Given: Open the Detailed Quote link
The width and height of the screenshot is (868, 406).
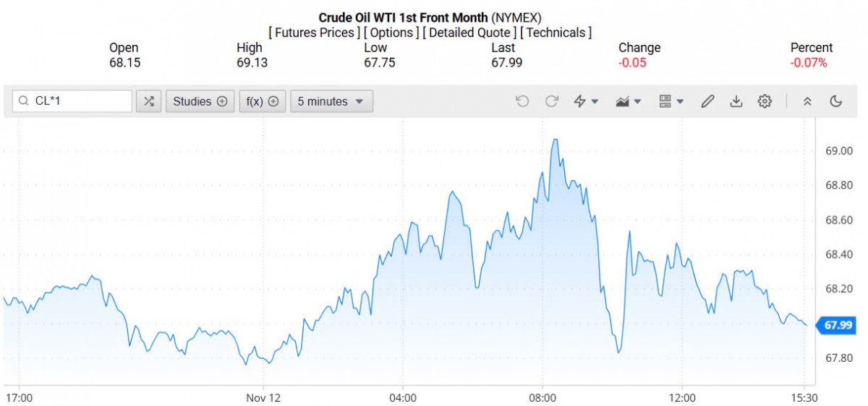Looking at the screenshot, I should tap(469, 33).
